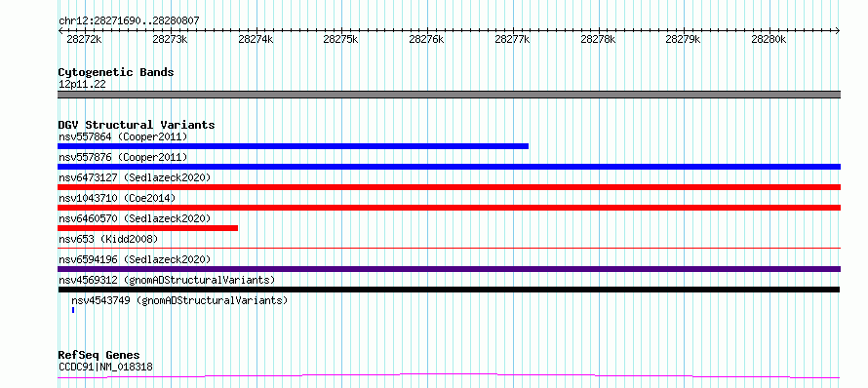The width and height of the screenshot is (868, 388).
Task: Open the CCDC91|NM_018318 gene label
Action: click(x=105, y=367)
